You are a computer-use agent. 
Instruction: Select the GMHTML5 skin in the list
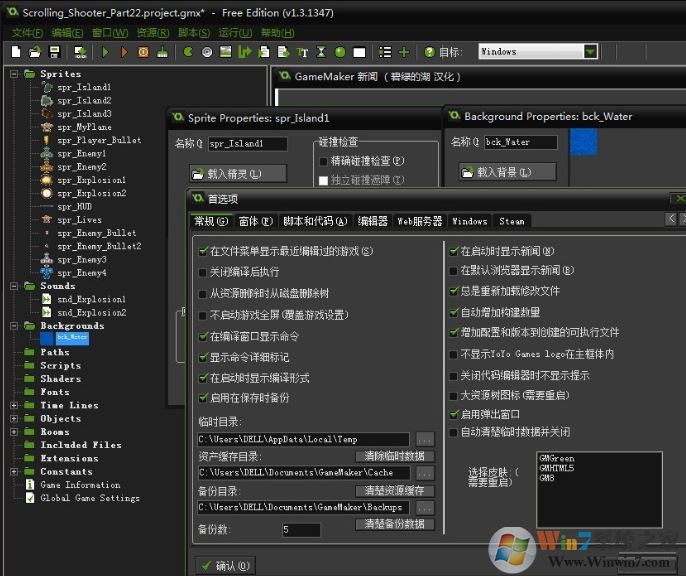pyautogui.click(x=556, y=468)
